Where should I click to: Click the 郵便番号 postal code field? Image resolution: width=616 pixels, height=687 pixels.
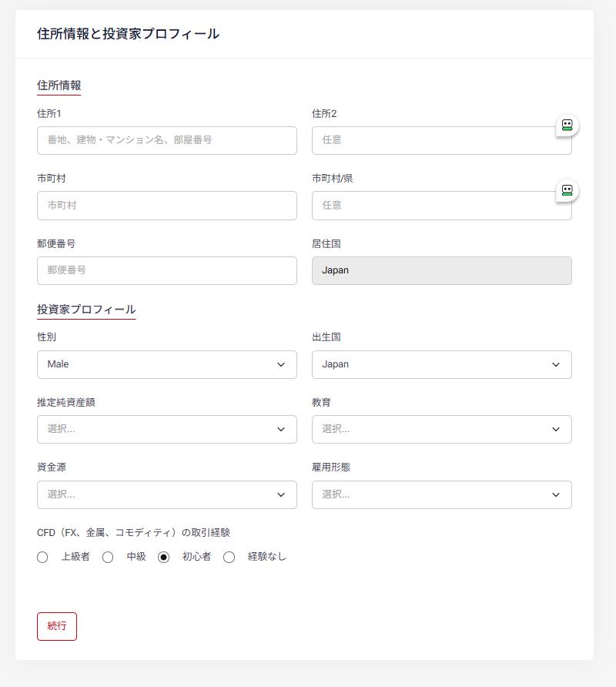[166, 271]
